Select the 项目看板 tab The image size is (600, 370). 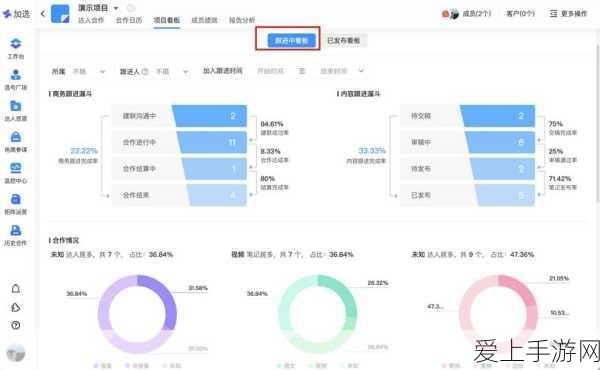pos(166,20)
